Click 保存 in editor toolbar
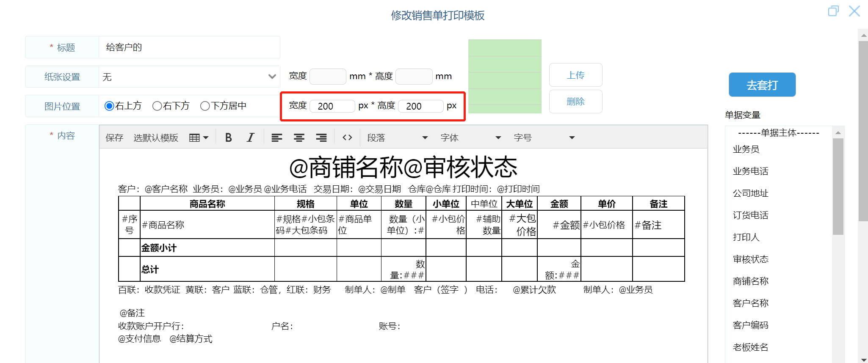The height and width of the screenshot is (363, 868). tap(114, 137)
